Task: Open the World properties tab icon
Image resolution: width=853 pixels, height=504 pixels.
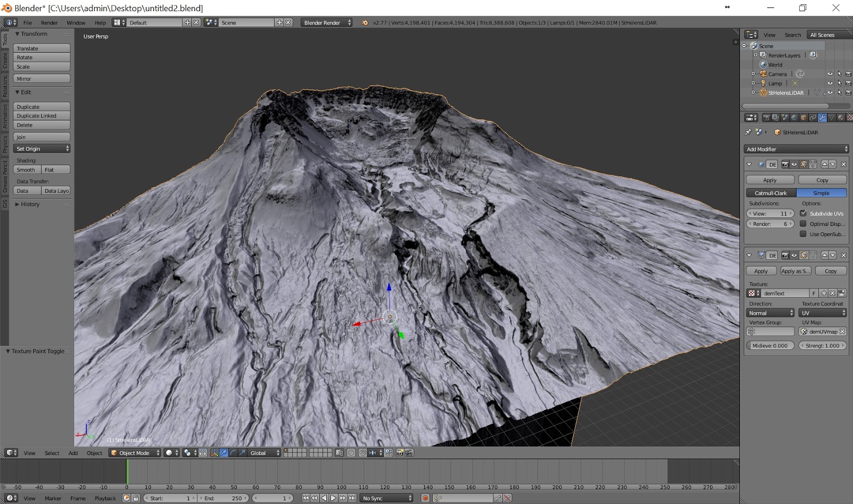Action: [x=794, y=118]
